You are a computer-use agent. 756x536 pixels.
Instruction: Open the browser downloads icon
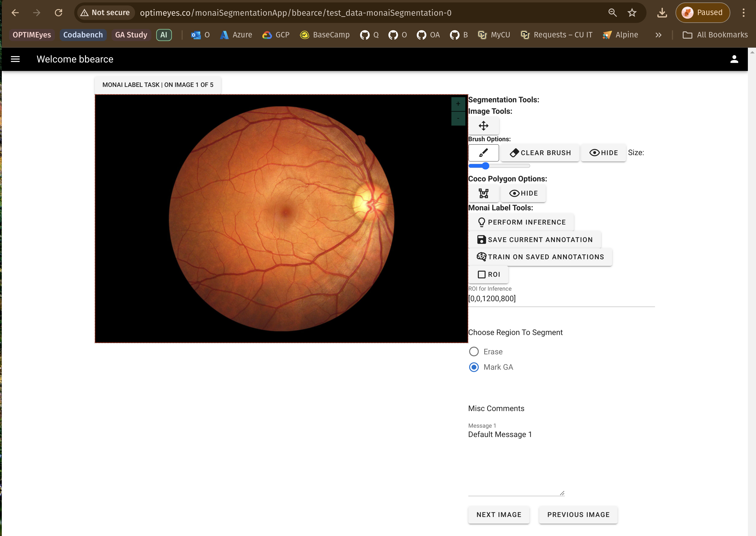click(662, 13)
